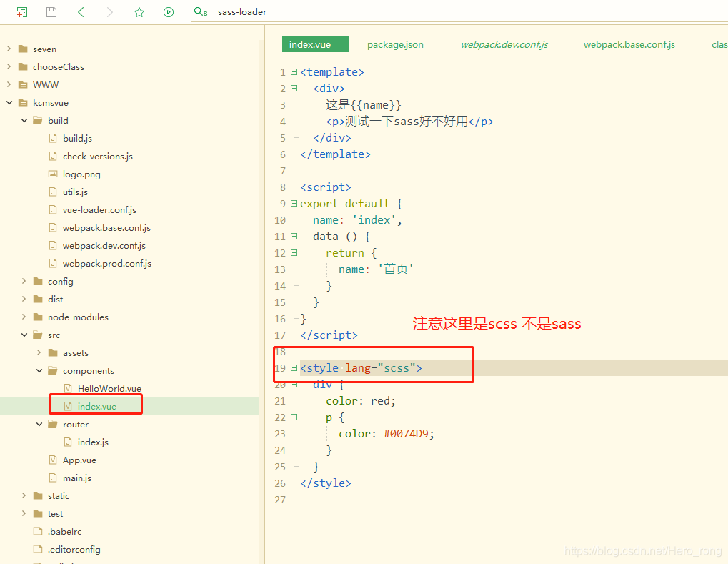Open HelloWorld.vue file

click(x=109, y=388)
